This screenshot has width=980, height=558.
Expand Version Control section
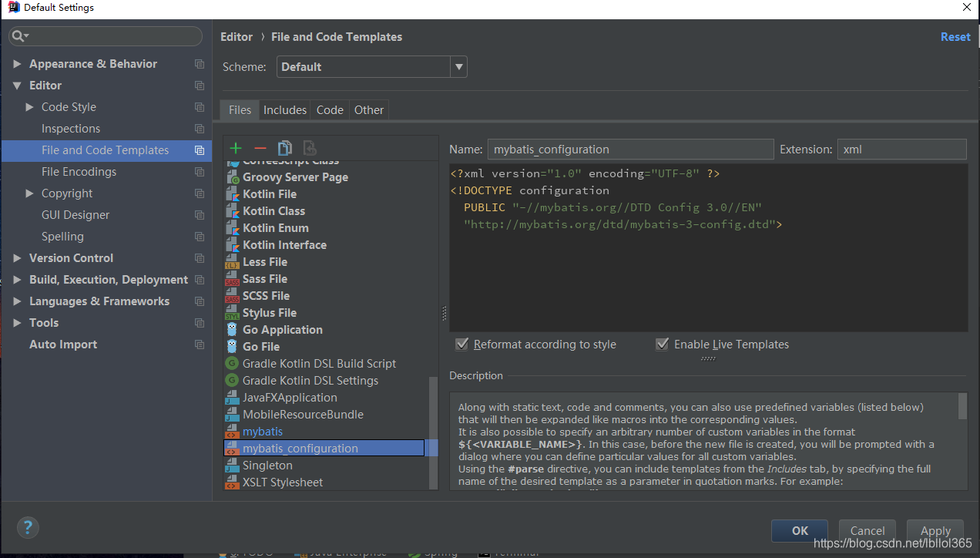click(18, 258)
